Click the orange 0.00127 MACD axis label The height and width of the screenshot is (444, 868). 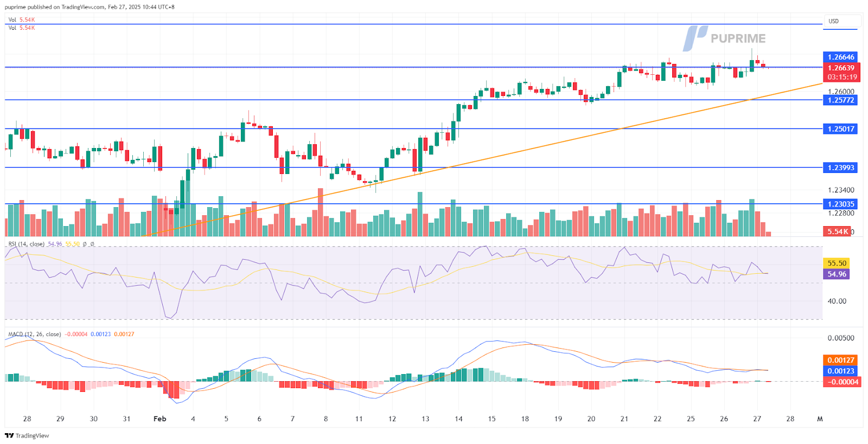click(x=840, y=360)
